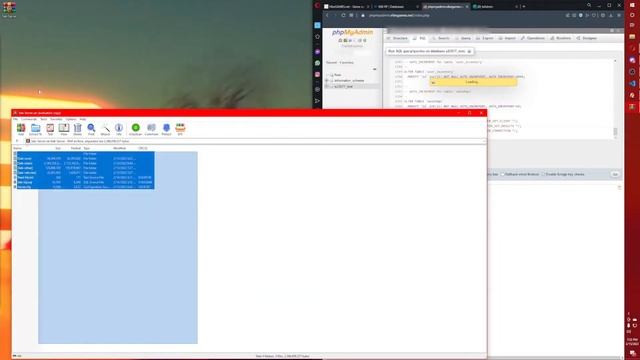Open Instagram in the Opera sidebar
640x360 pixels.
318,74
